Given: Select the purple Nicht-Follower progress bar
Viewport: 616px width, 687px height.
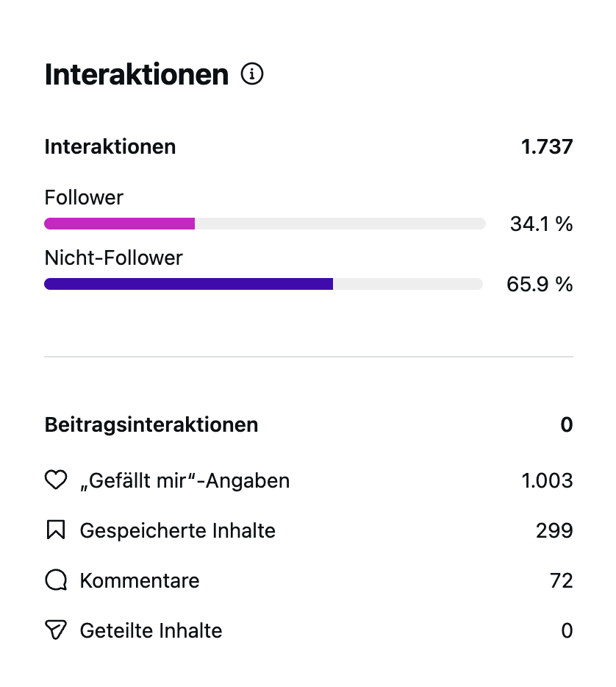Looking at the screenshot, I should click(188, 284).
